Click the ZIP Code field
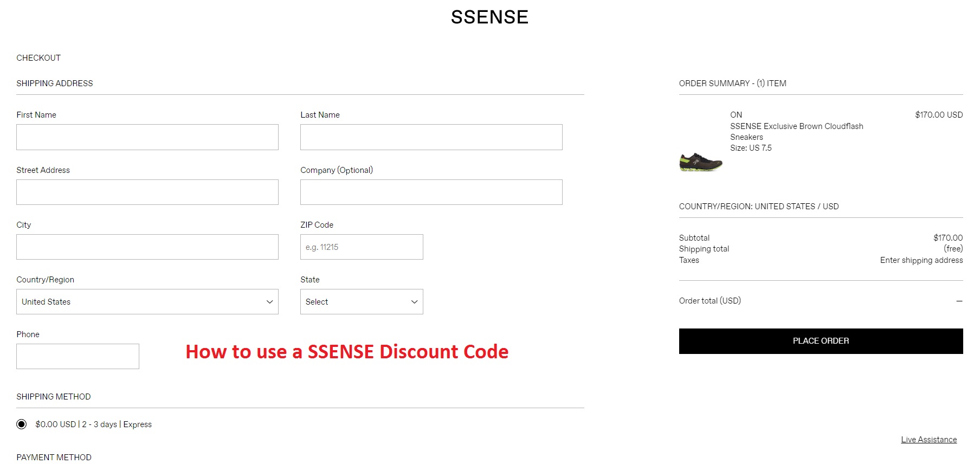Viewport: 980px width, 464px height. click(x=362, y=247)
